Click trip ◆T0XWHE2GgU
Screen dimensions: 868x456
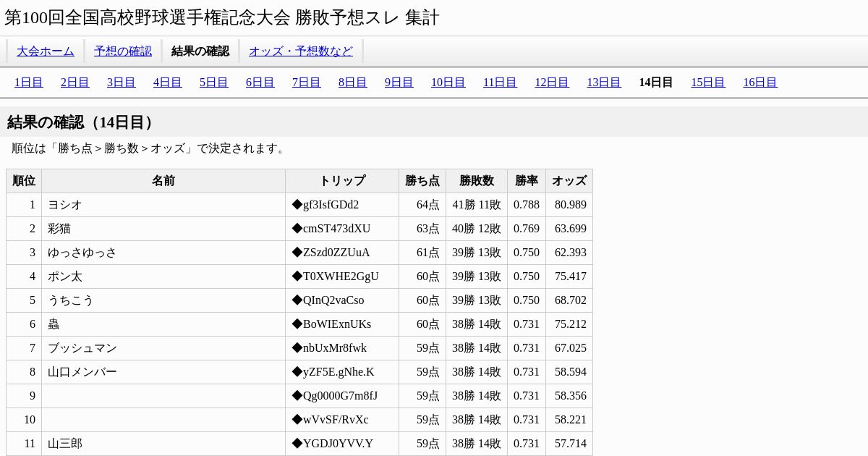coord(335,276)
